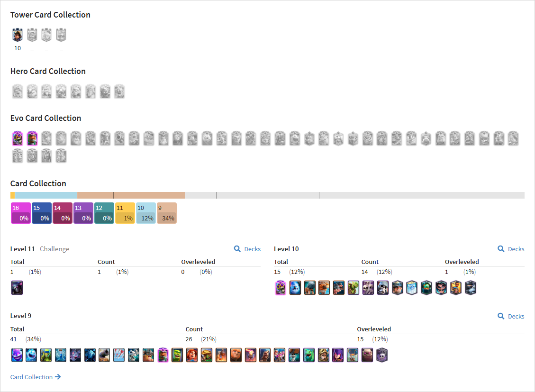The image size is (535, 392).
Task: Click the light blue segment of collection bar
Action: [45, 195]
